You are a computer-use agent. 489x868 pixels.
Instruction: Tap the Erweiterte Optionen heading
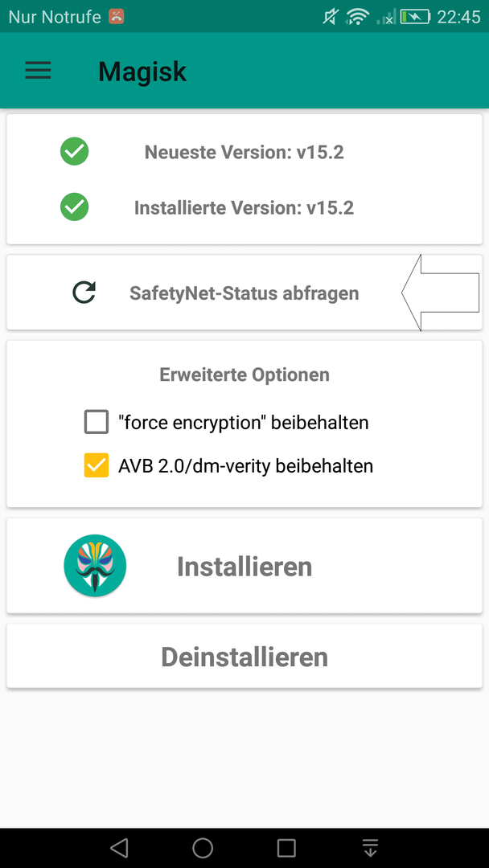(244, 375)
